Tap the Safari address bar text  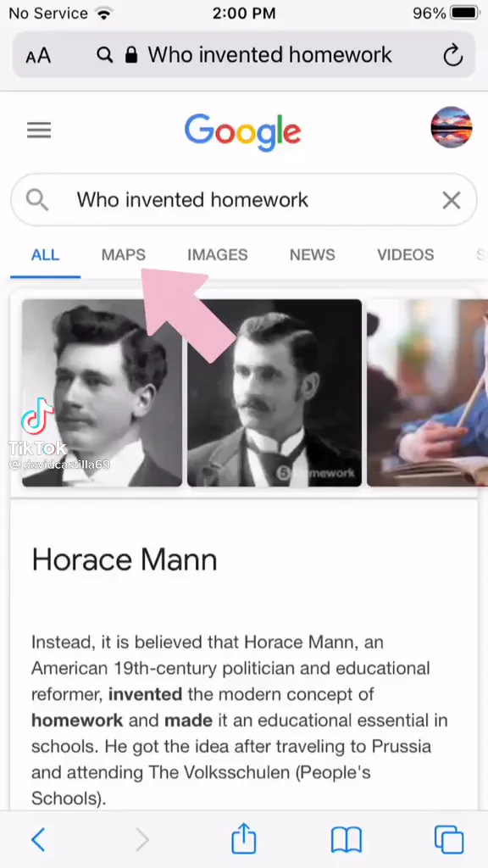[269, 55]
